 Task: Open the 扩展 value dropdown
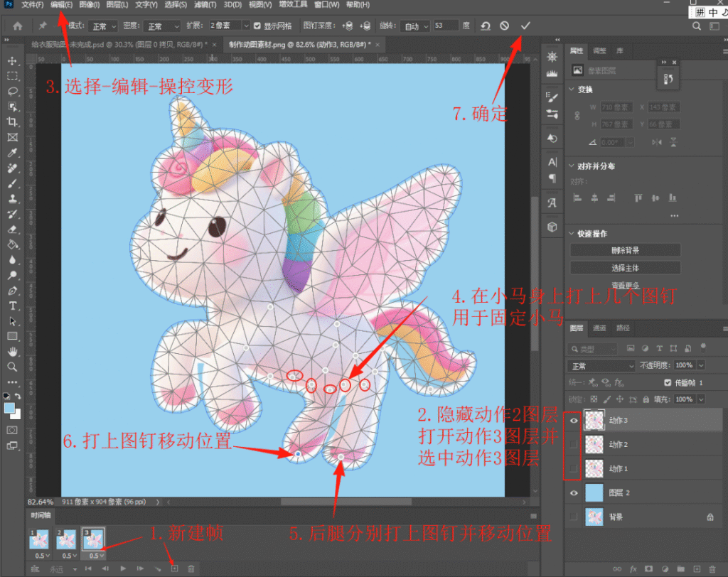pyautogui.click(x=246, y=26)
